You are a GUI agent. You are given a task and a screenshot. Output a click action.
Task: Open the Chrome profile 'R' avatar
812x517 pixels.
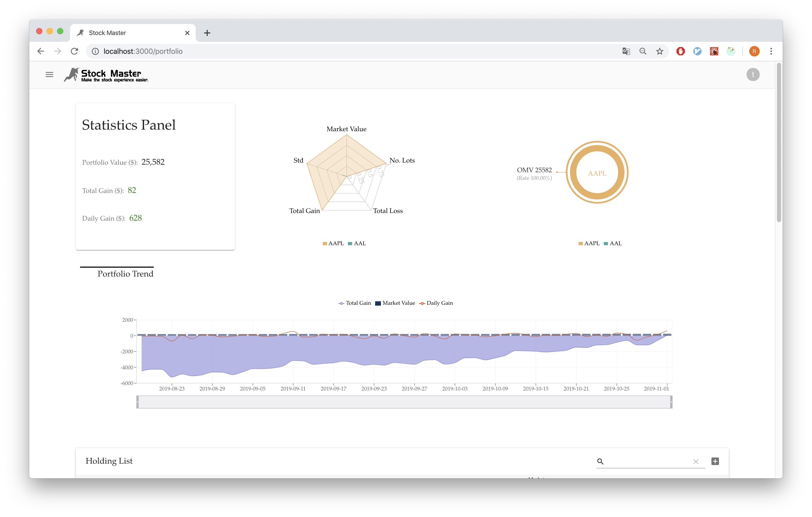754,51
